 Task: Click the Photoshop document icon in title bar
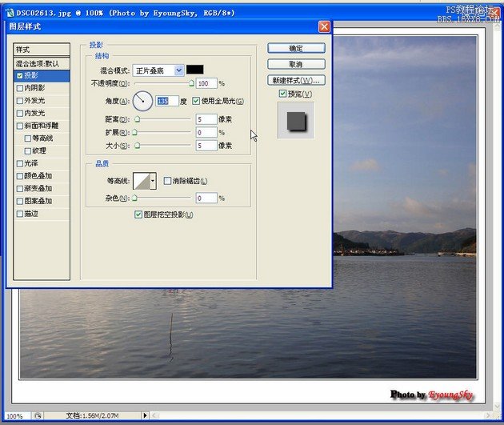pyautogui.click(x=10, y=13)
